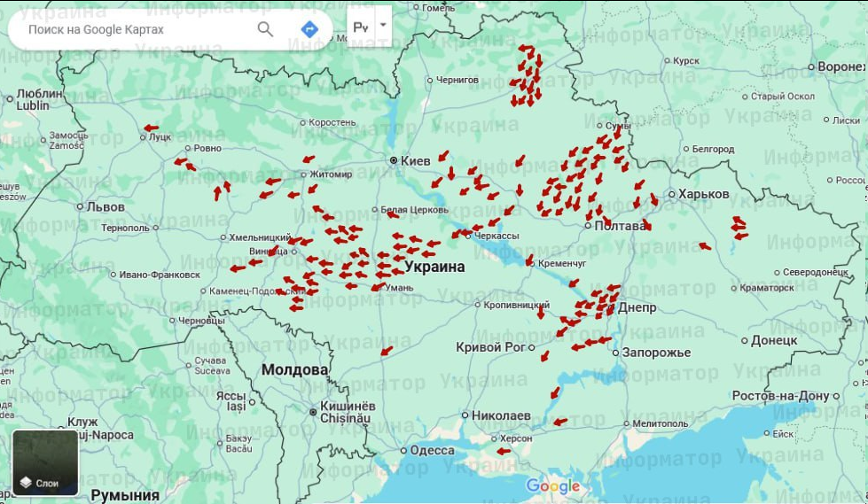Select the Киев city label

pyautogui.click(x=415, y=161)
